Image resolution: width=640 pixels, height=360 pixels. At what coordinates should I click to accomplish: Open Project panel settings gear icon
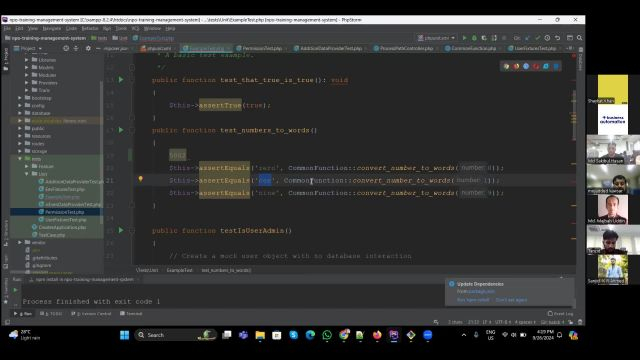click(88, 48)
